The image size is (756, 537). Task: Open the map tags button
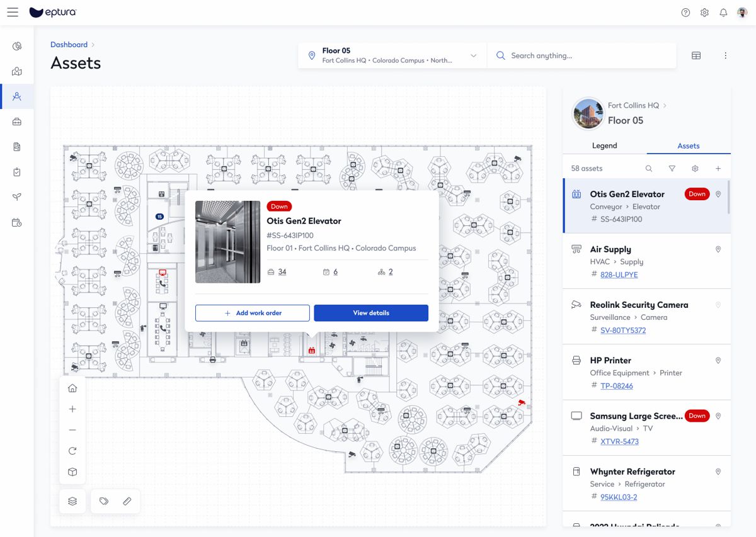click(x=104, y=501)
